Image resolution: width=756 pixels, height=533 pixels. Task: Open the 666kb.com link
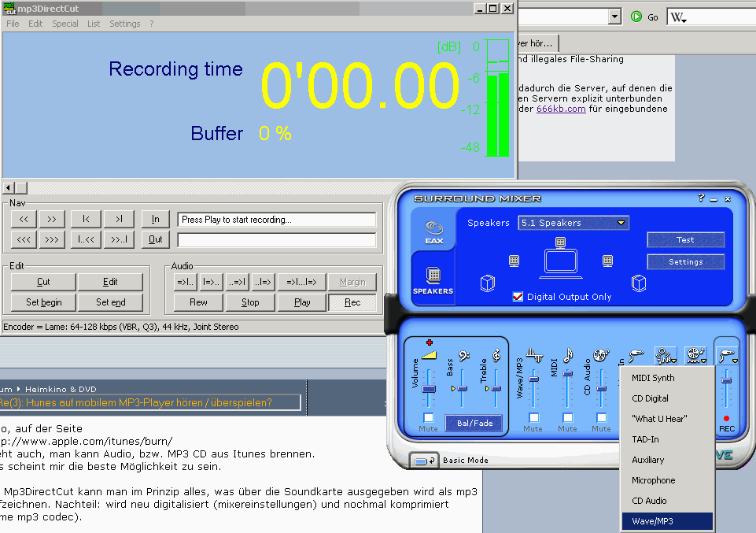[561, 109]
